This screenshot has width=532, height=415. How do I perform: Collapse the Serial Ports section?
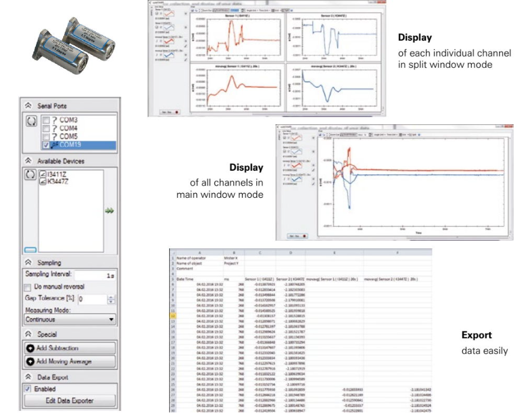click(28, 107)
